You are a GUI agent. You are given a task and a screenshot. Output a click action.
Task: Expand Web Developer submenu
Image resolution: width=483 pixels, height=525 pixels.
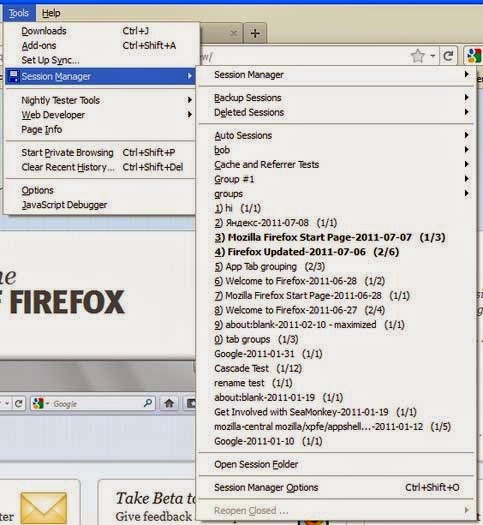(x=100, y=115)
